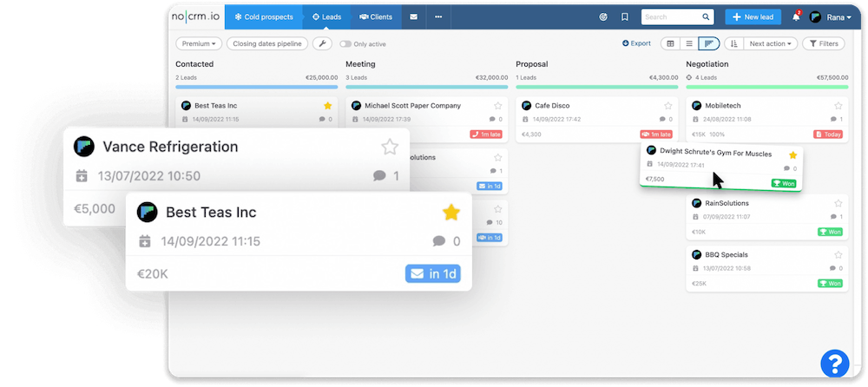Open the notifications bell
Image resolution: width=868 pixels, height=387 pixels.
pos(796,16)
